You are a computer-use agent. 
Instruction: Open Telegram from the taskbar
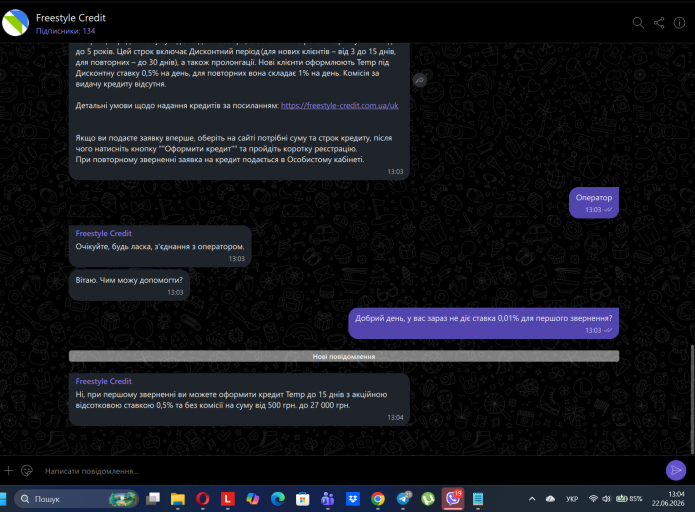pyautogui.click(x=403, y=499)
